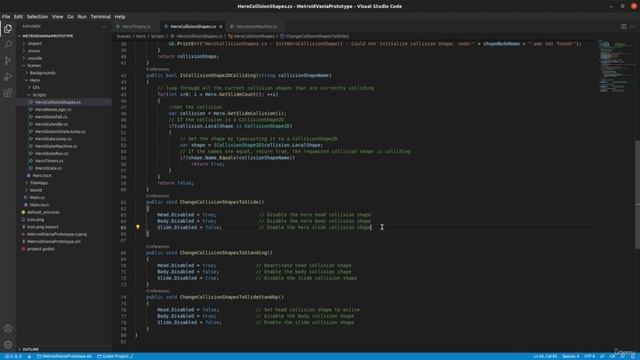640x360 pixels.
Task: Click the lightbulb code action icon
Action: pyautogui.click(x=138, y=227)
